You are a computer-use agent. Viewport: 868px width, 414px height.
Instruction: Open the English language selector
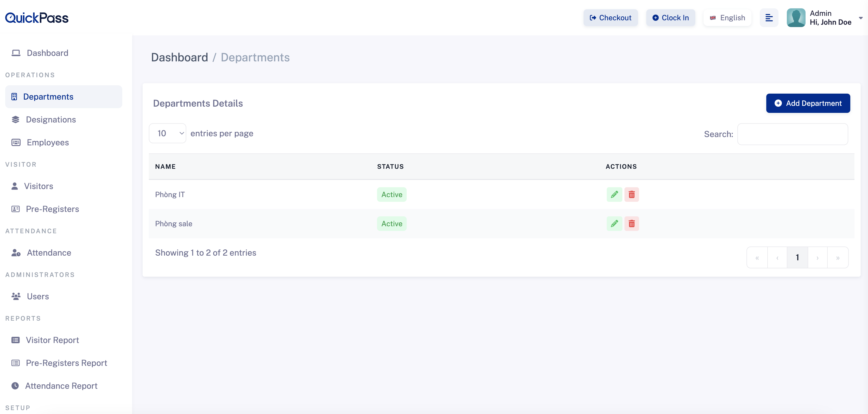click(x=727, y=18)
